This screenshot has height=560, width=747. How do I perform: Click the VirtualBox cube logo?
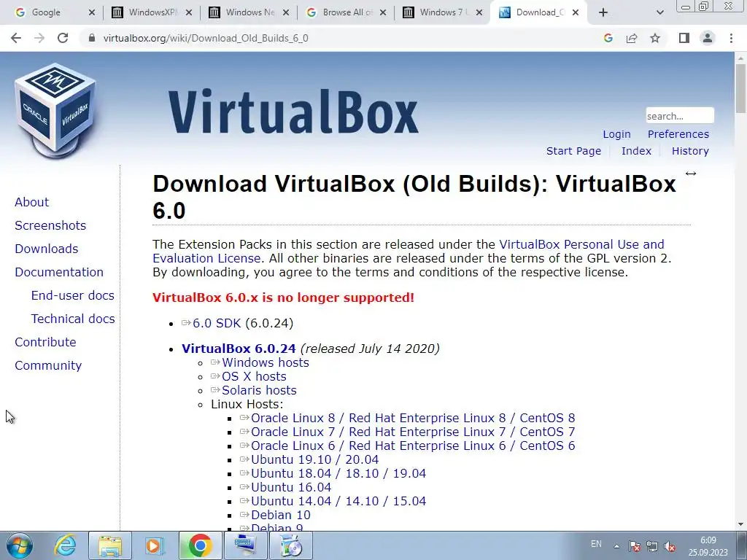coord(55,111)
